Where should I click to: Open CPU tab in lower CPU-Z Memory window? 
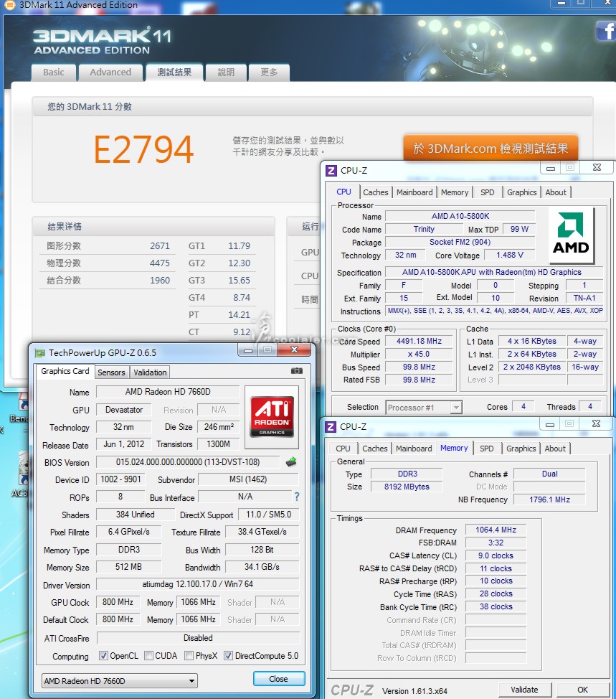click(343, 449)
